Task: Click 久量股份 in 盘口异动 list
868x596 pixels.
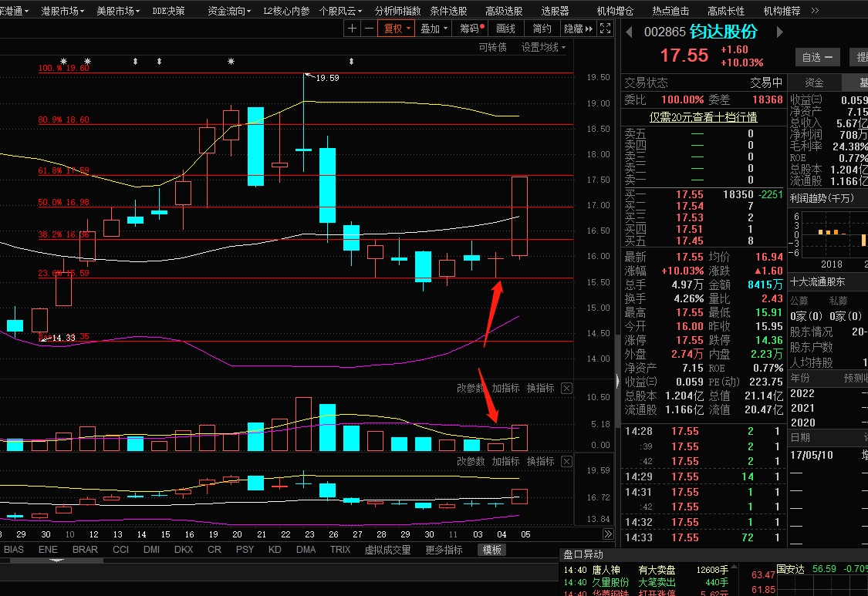Action: point(610,582)
